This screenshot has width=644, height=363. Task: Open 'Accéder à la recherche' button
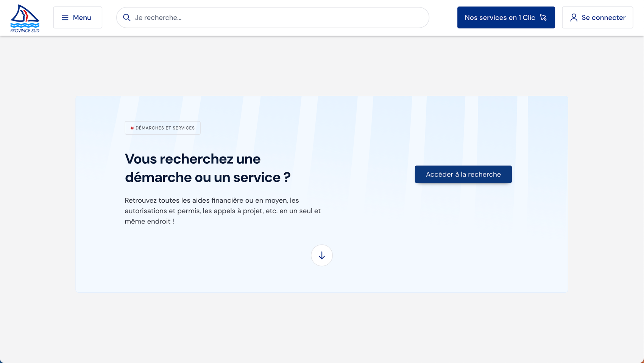click(463, 174)
